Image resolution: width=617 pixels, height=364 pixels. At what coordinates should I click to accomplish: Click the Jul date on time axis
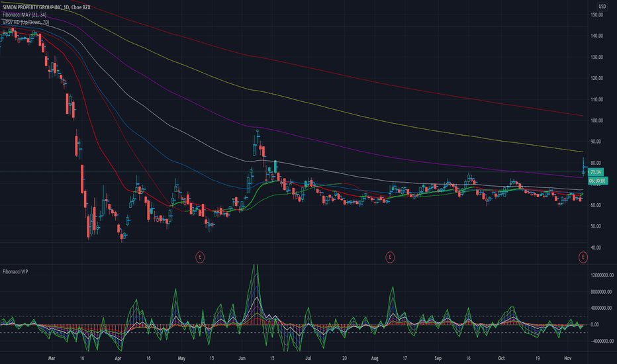tap(308, 359)
